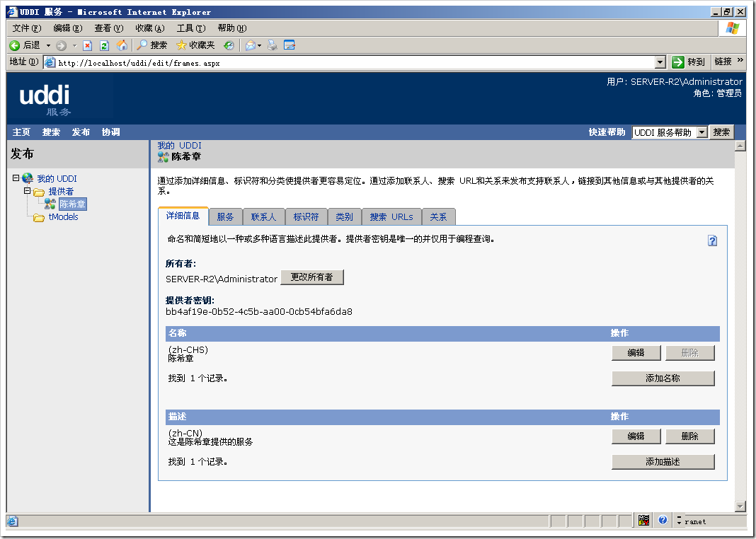
Task: Switch to the 搜索 URLs tab
Action: [x=391, y=216]
